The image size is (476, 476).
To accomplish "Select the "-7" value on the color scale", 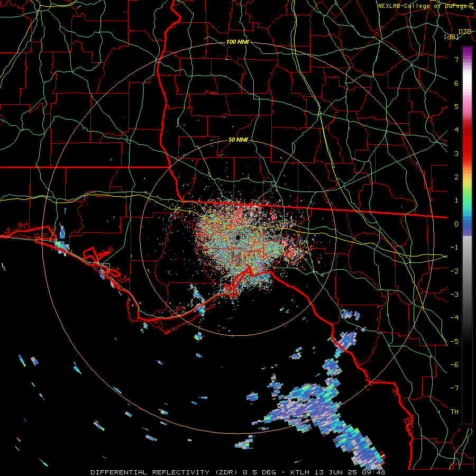I will [454, 388].
